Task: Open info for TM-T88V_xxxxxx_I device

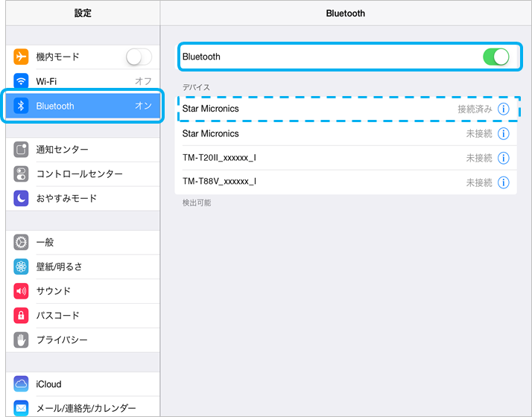Action: (x=504, y=182)
